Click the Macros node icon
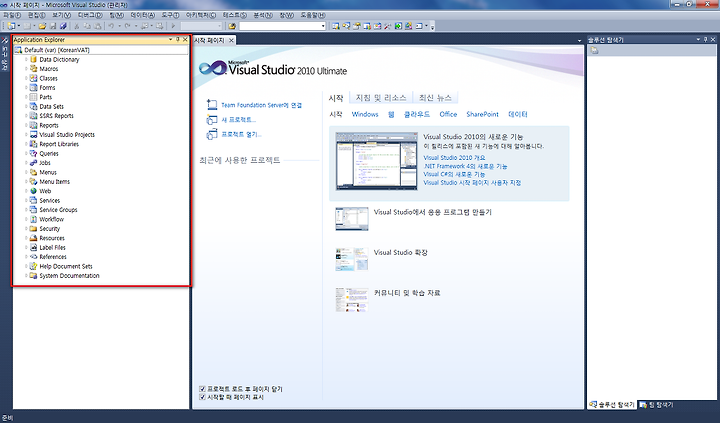Viewport: 720px width, 423px height. pos(33,68)
